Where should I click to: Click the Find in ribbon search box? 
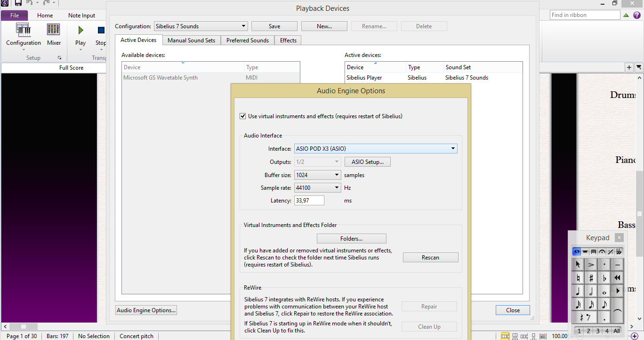pyautogui.click(x=585, y=15)
